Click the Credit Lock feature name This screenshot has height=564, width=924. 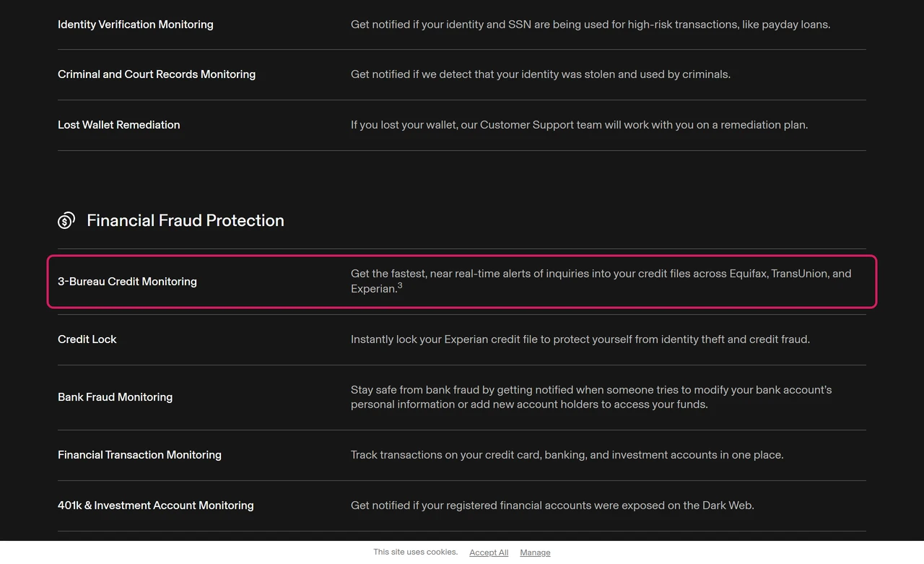click(x=87, y=339)
